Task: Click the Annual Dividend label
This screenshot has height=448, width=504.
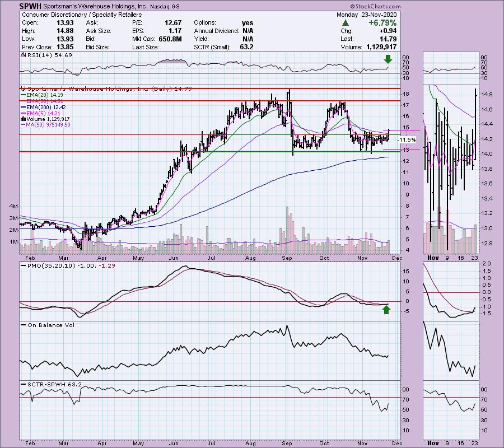Action: 216,31
